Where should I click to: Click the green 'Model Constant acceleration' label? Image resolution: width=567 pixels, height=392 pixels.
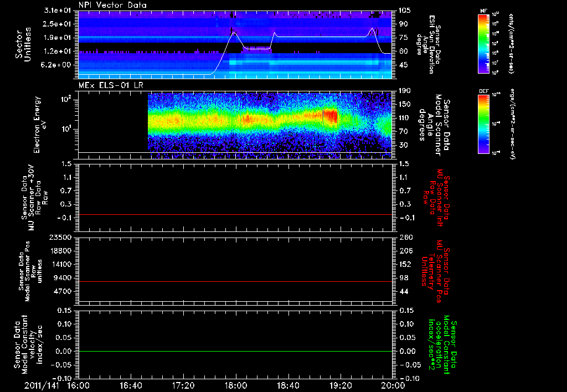click(x=442, y=344)
